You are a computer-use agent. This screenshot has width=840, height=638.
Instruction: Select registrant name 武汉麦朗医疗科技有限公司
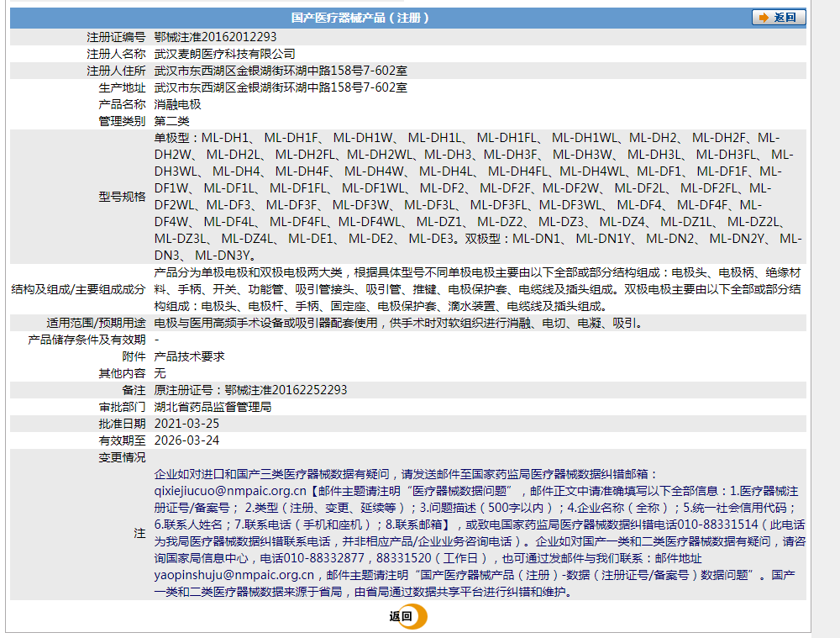pyautogui.click(x=224, y=54)
